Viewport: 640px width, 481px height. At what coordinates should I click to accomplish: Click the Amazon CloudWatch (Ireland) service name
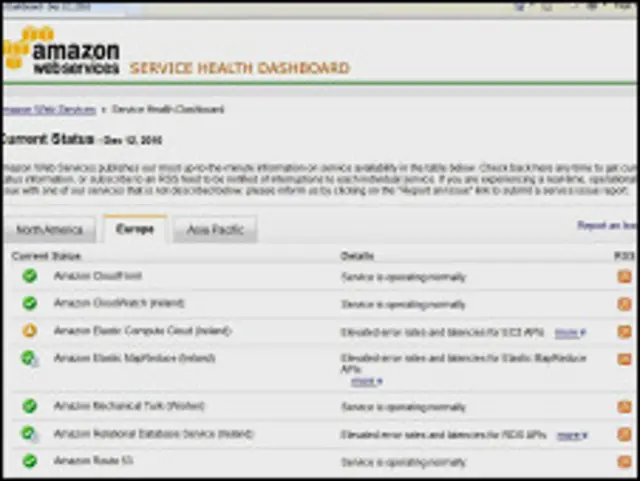coord(119,303)
